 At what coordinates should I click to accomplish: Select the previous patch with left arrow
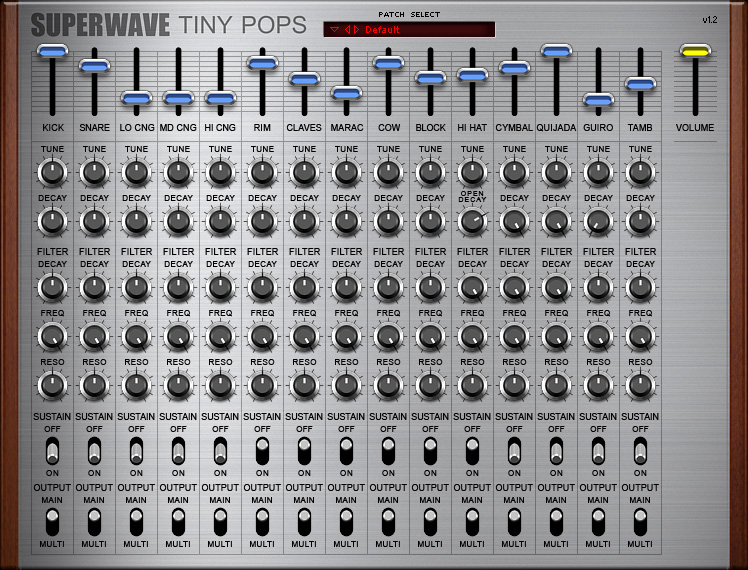click(x=348, y=30)
